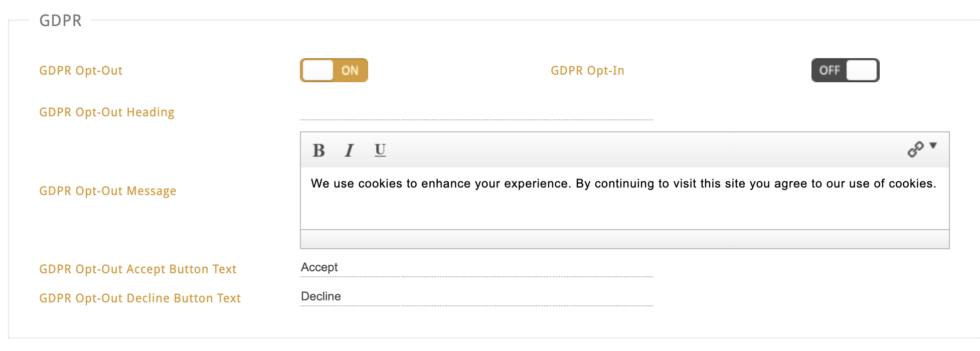The image size is (980, 351).
Task: Toggle bold formatting in message editor
Action: coord(318,150)
